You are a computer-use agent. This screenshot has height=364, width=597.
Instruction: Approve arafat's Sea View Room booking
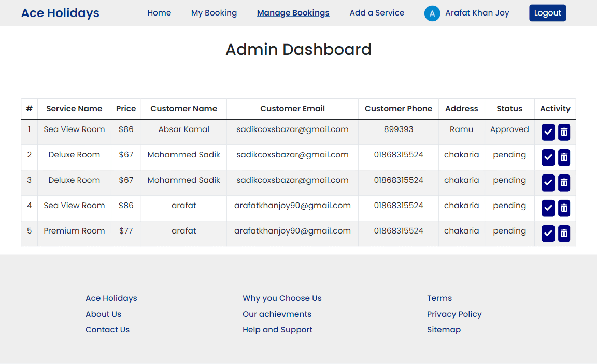tap(548, 208)
